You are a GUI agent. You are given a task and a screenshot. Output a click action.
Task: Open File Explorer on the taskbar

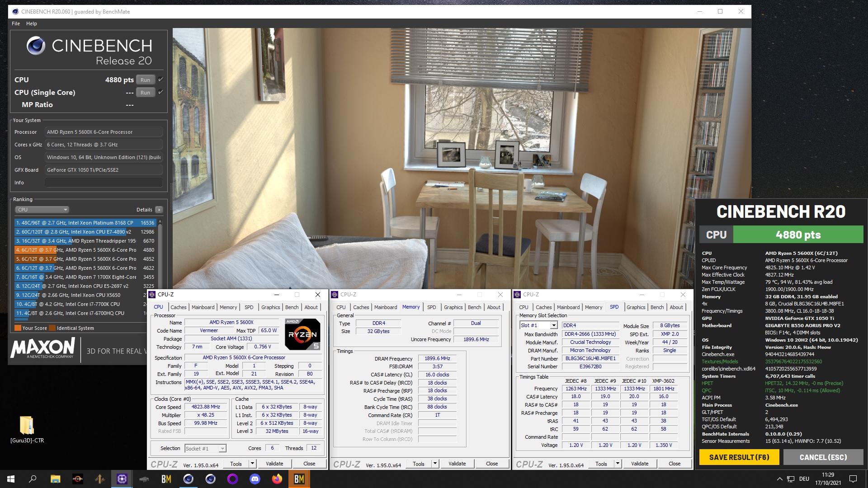coord(55,479)
